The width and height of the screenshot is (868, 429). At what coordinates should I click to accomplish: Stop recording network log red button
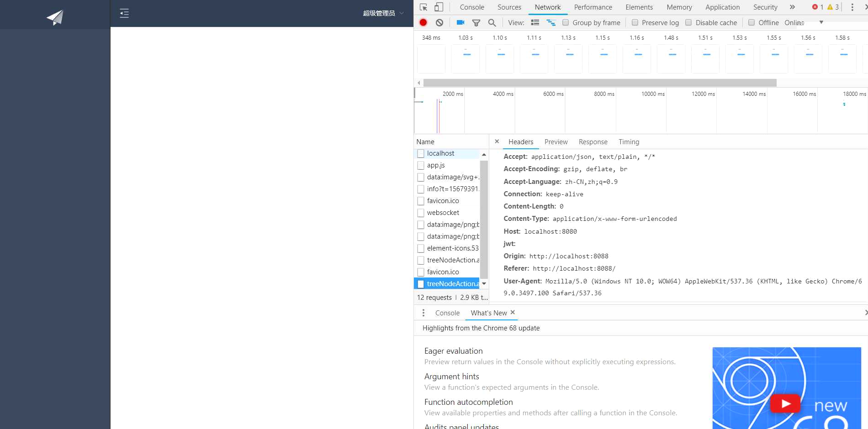pos(423,22)
